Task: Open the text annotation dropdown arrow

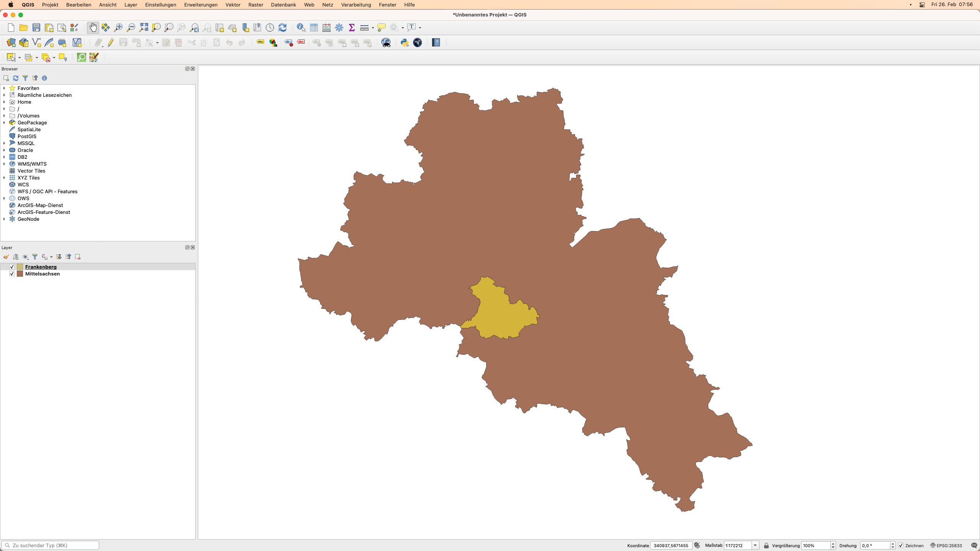Action: click(x=420, y=28)
